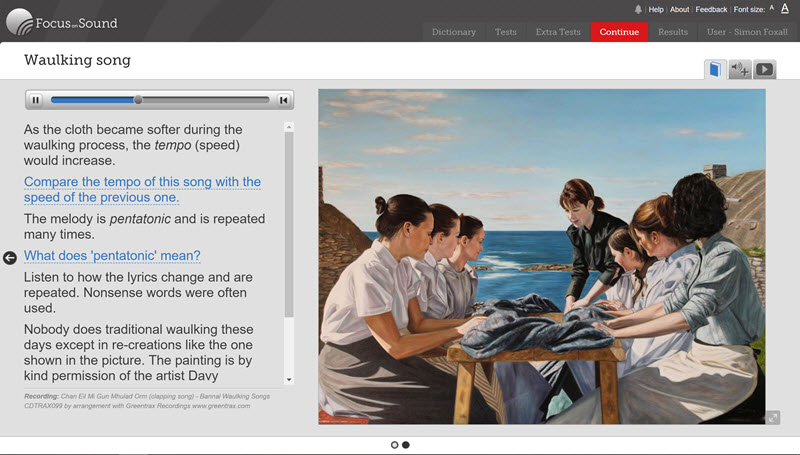Click the red Continue tab
The width and height of the screenshot is (800, 455).
[x=619, y=32]
